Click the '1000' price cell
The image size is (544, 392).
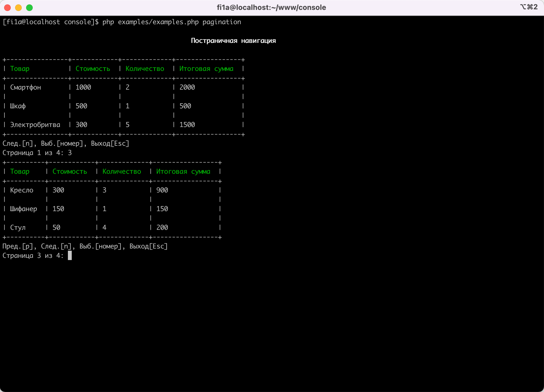(83, 87)
